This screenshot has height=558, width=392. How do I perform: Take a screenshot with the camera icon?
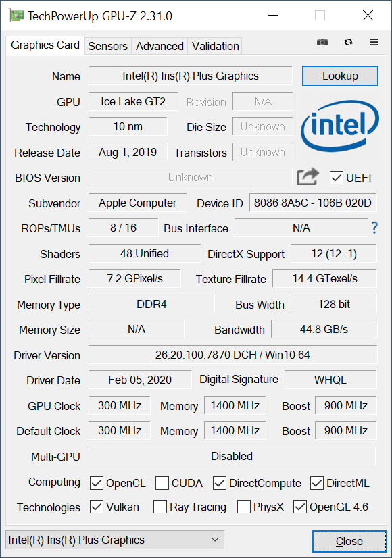pyautogui.click(x=322, y=42)
